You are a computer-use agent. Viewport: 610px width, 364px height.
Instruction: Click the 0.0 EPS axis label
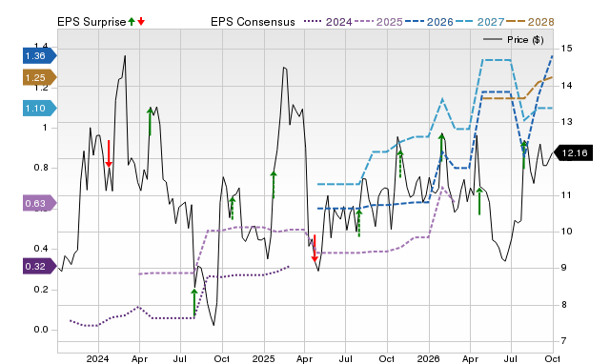pyautogui.click(x=41, y=330)
